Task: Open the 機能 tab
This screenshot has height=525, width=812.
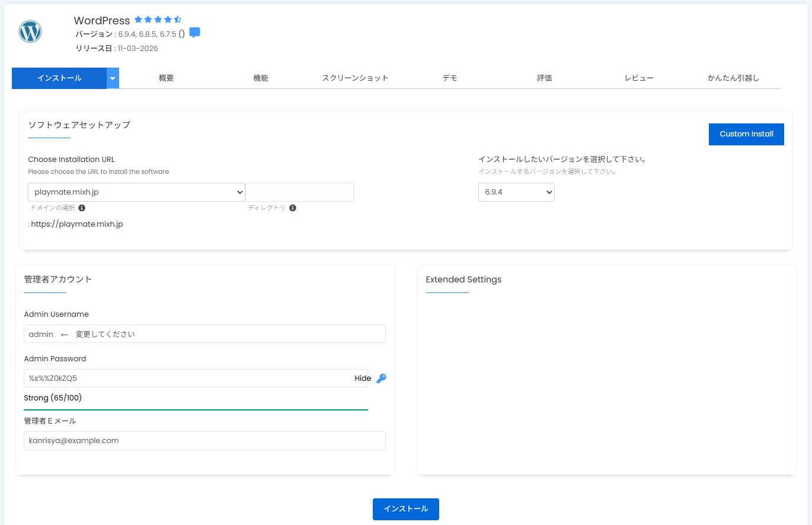Action: (261, 78)
